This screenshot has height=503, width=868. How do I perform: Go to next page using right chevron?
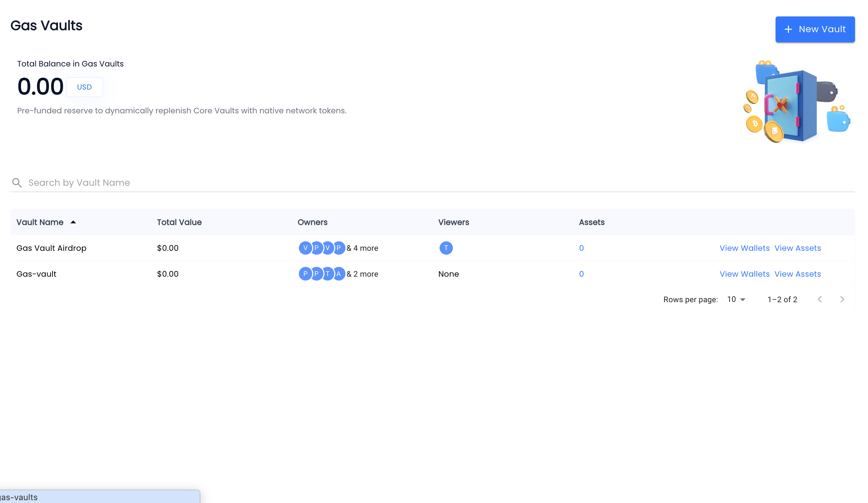point(842,299)
